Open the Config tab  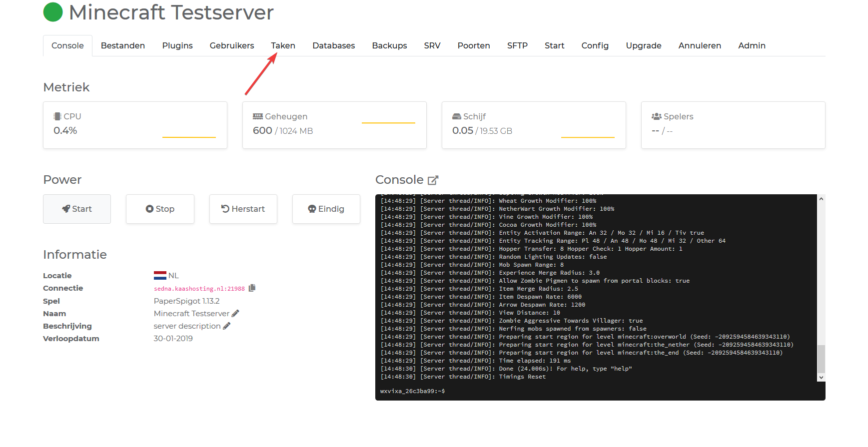coord(595,45)
